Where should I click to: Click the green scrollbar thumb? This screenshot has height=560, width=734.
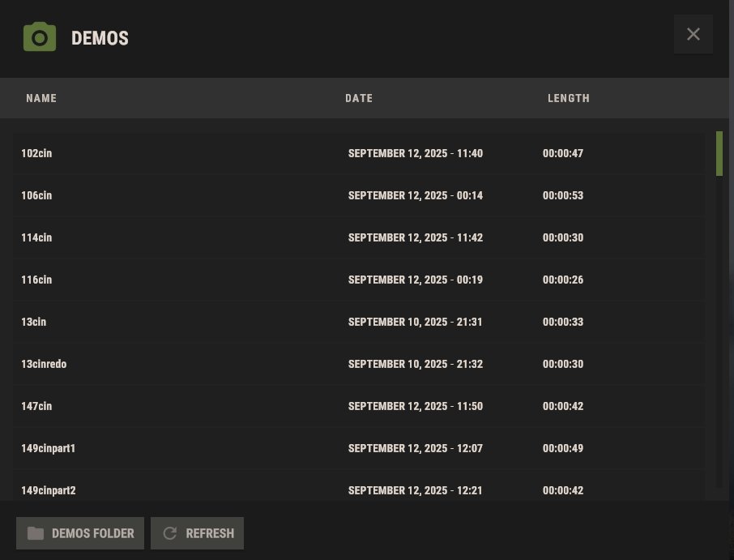tap(719, 154)
